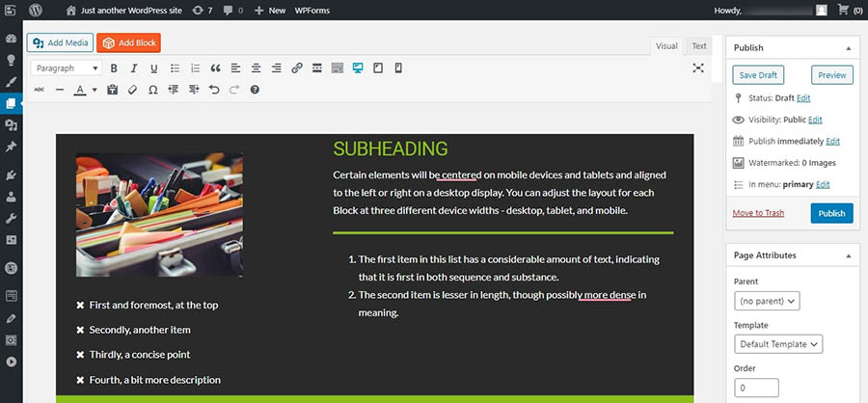Click the Order number input field
Image resolution: width=868 pixels, height=403 pixels.
tap(756, 388)
